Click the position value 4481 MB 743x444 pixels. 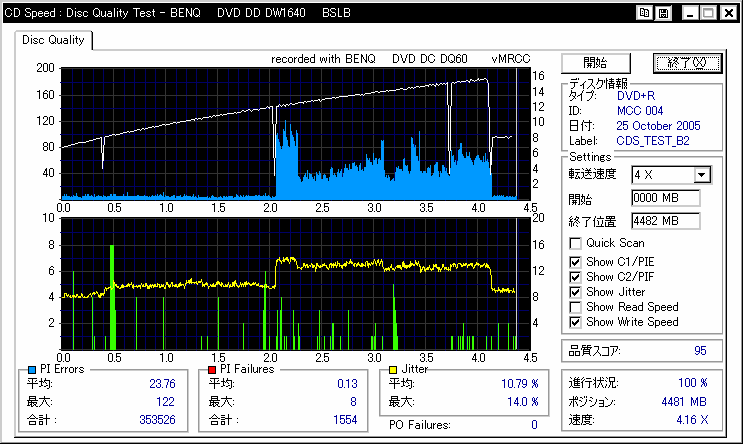click(684, 402)
